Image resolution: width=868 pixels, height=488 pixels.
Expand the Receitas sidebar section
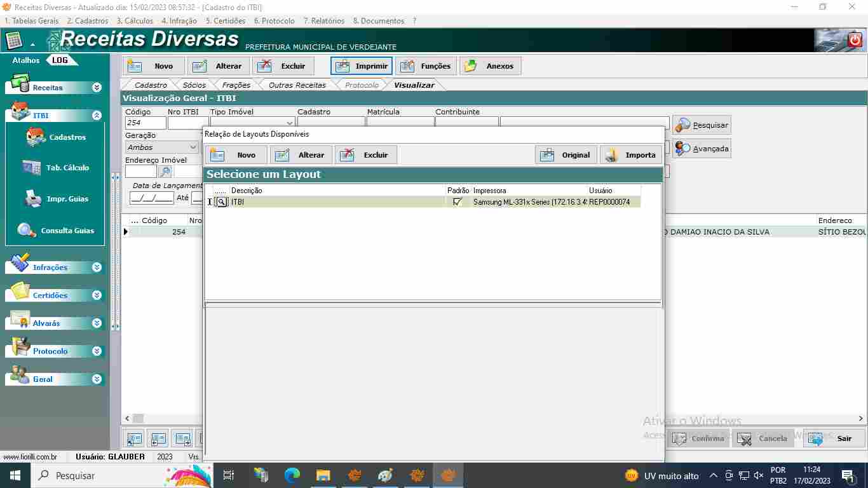[97, 88]
